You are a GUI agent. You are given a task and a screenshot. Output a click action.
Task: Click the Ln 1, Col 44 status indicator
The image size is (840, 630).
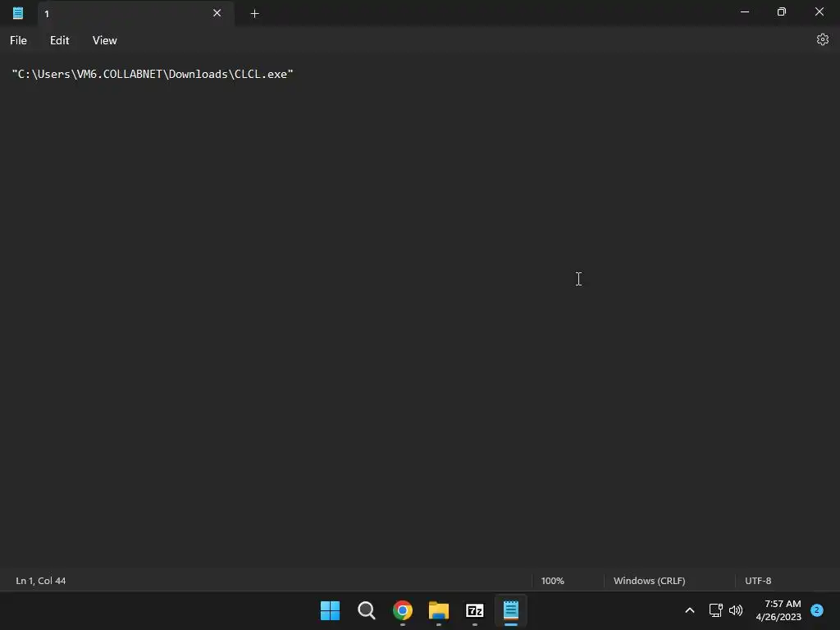coord(41,581)
